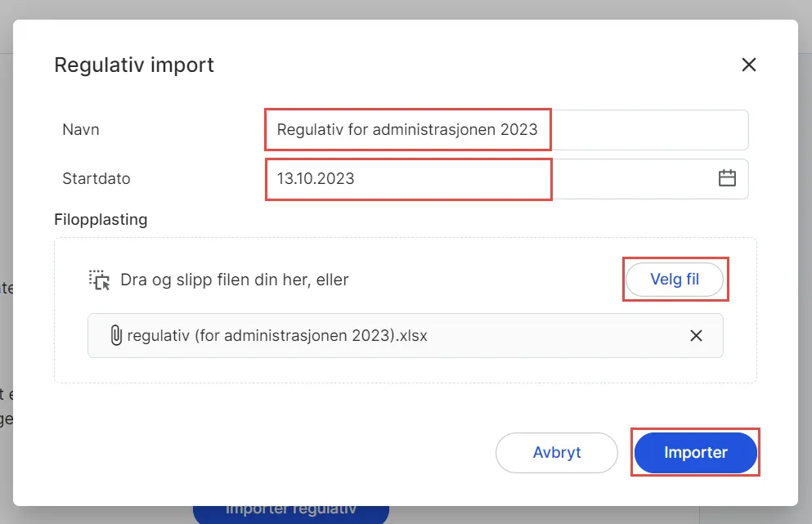The width and height of the screenshot is (812, 524).
Task: Click the Importer regulativ button behind the dialog
Action: [x=290, y=511]
